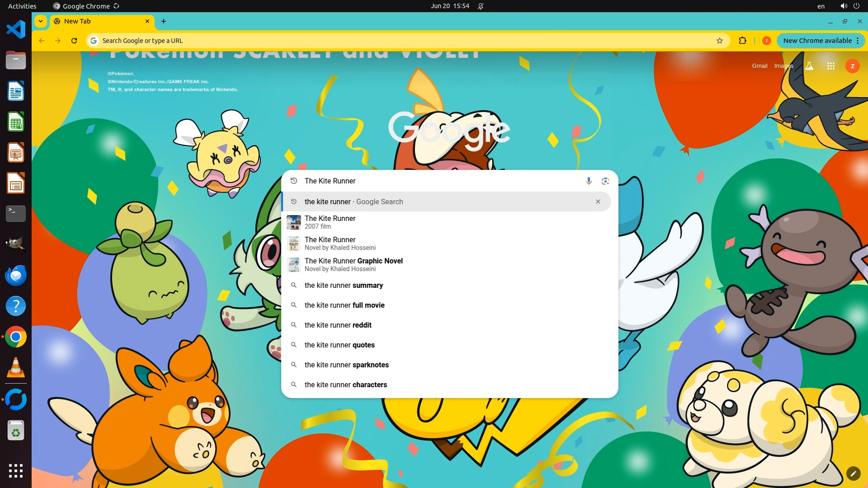Select The Kite Runner 2007 film suggestion
Screen dimensions: 868x488
pyautogui.click(x=330, y=222)
